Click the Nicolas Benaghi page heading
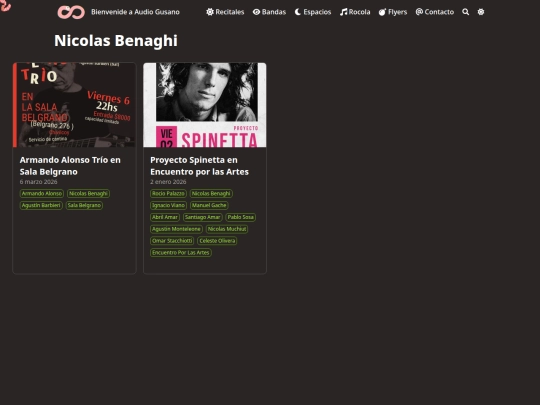This screenshot has height=405, width=540. [116, 41]
